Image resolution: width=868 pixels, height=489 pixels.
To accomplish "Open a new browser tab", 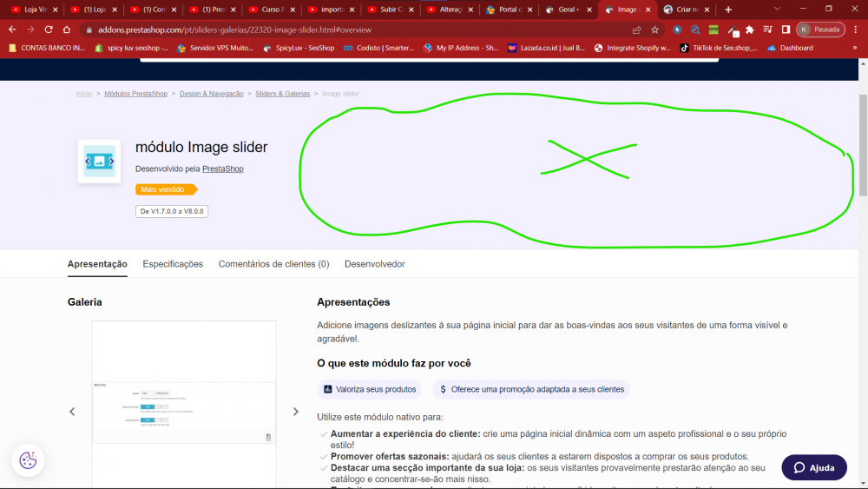I will [728, 10].
